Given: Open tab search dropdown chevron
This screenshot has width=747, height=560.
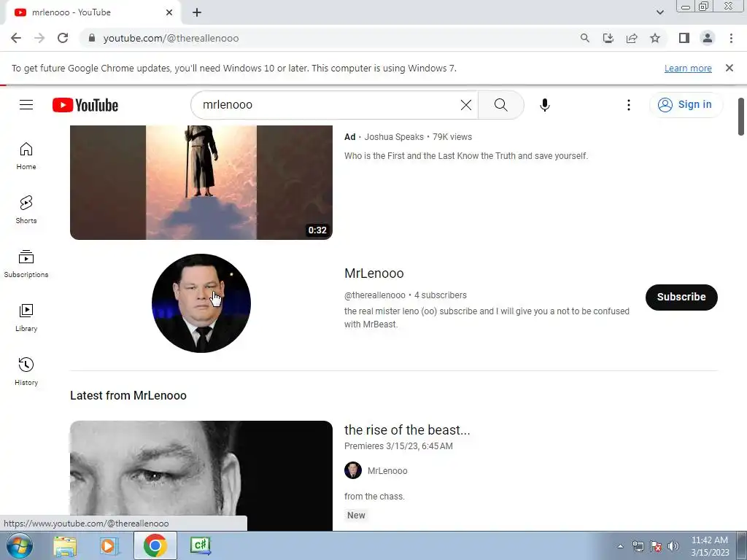Looking at the screenshot, I should 659,12.
